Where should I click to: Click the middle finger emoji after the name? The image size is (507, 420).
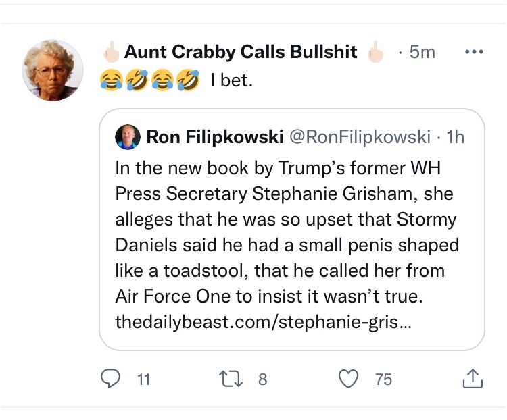tap(375, 52)
